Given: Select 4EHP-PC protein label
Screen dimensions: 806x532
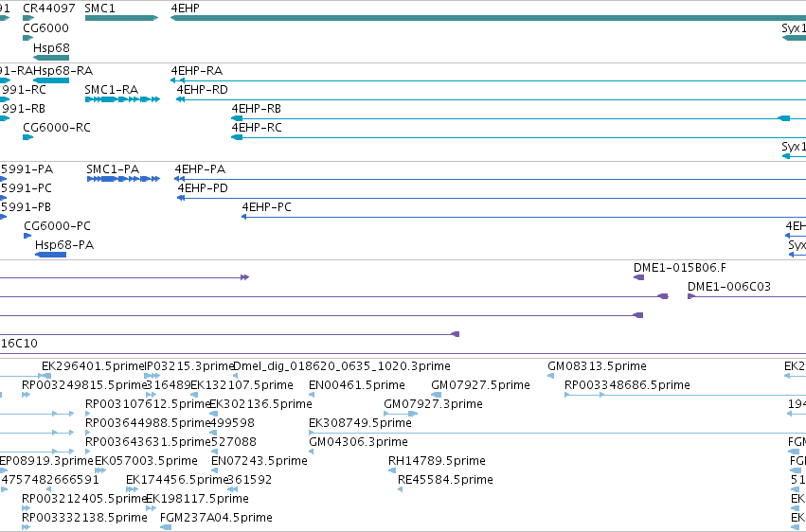Looking at the screenshot, I should (x=266, y=207).
